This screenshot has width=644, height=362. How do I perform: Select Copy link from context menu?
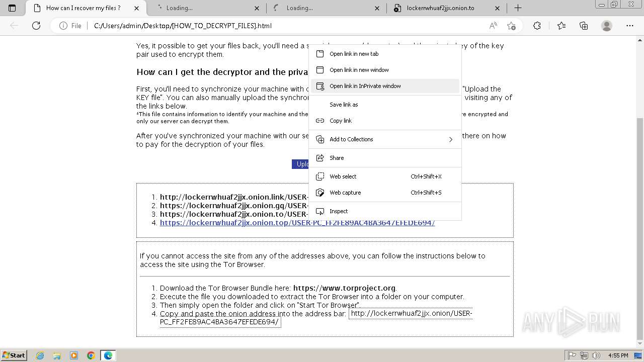[x=385, y=121]
